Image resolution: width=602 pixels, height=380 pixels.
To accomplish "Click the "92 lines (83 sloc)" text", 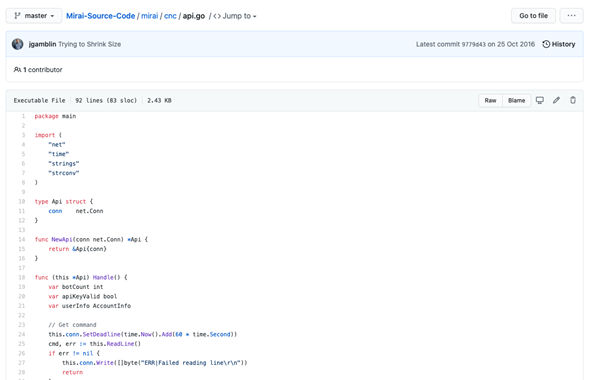I will pyautogui.click(x=106, y=101).
